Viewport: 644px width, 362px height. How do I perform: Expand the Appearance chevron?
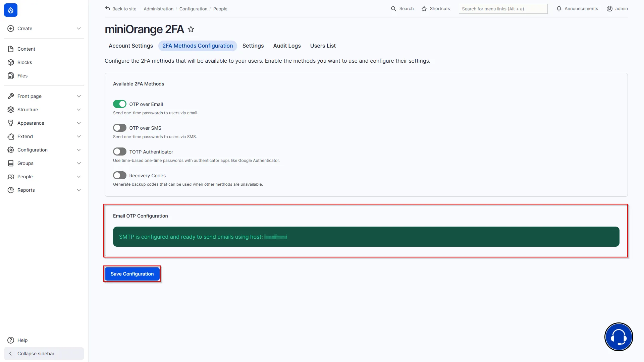79,123
